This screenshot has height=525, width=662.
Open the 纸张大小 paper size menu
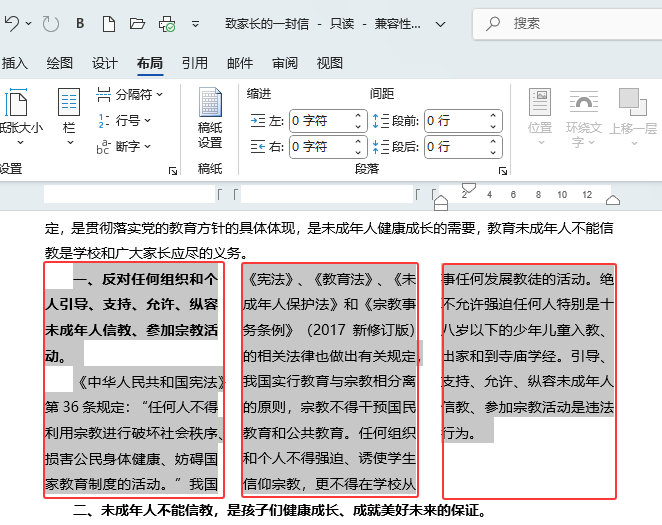[20, 116]
